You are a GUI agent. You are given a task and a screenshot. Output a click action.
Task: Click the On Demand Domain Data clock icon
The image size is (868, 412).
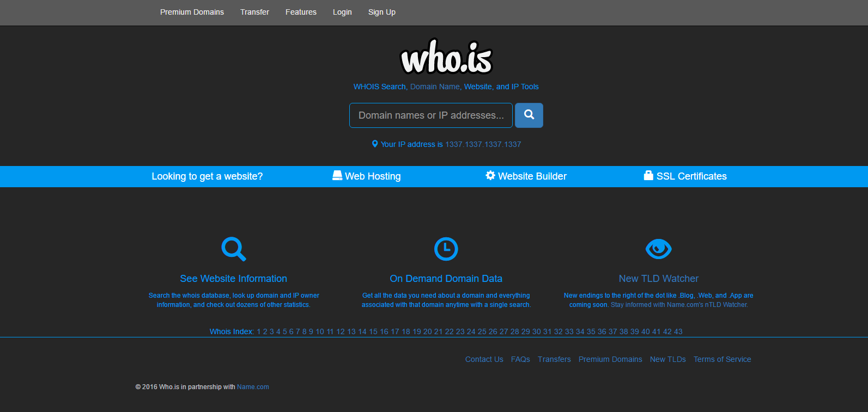click(446, 249)
